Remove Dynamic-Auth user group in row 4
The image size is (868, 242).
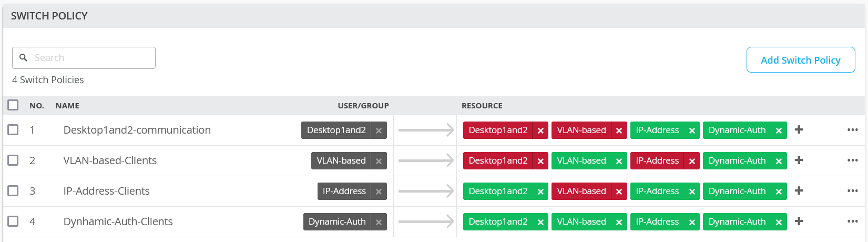click(379, 222)
